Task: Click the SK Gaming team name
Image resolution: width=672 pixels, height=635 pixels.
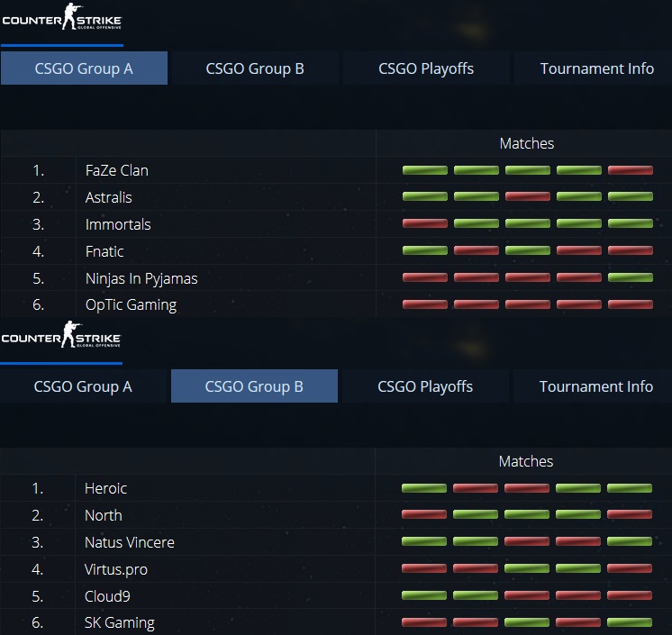Action: 120,623
